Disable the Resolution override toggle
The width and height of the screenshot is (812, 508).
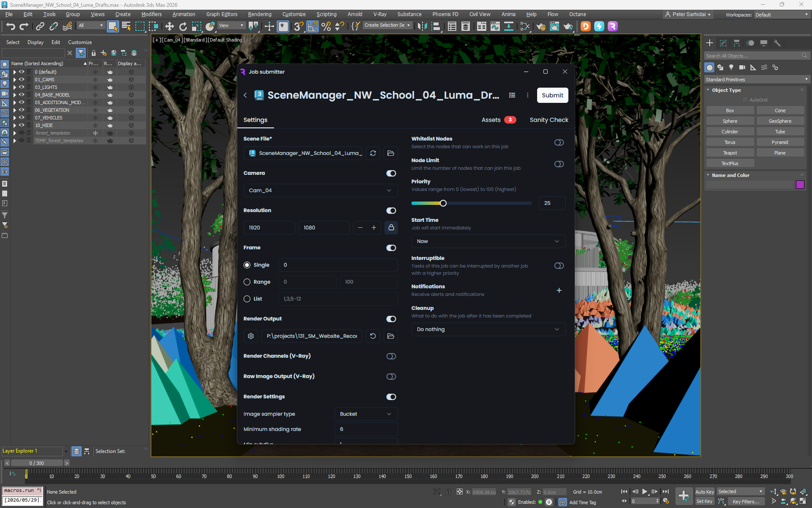(391, 211)
